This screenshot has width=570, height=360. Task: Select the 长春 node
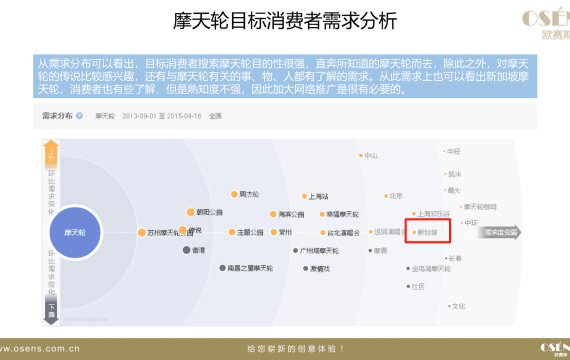point(453,259)
